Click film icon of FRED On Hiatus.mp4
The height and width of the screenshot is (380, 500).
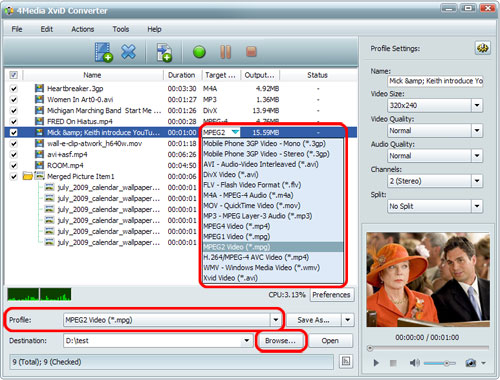(x=39, y=121)
